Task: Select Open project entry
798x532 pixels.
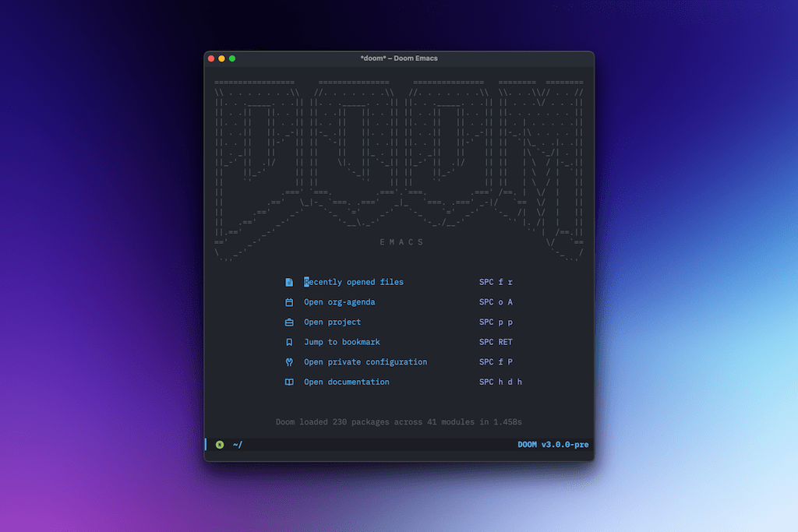Action: pos(332,322)
